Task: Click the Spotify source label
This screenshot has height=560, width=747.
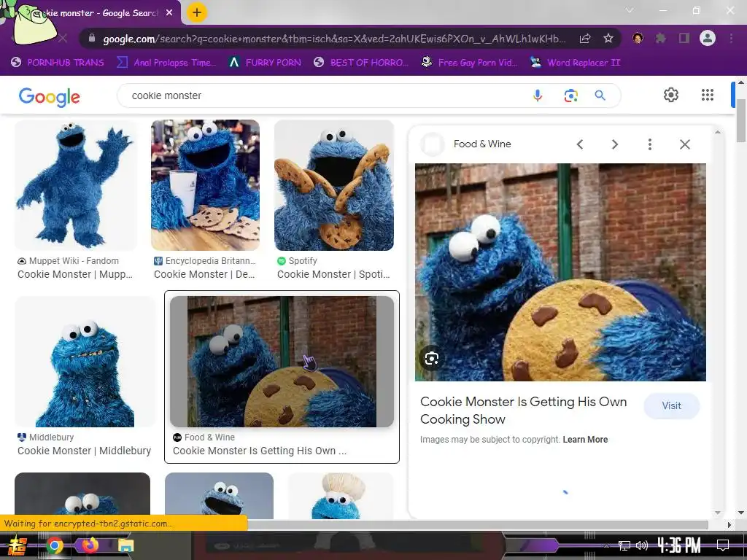Action: pyautogui.click(x=298, y=261)
